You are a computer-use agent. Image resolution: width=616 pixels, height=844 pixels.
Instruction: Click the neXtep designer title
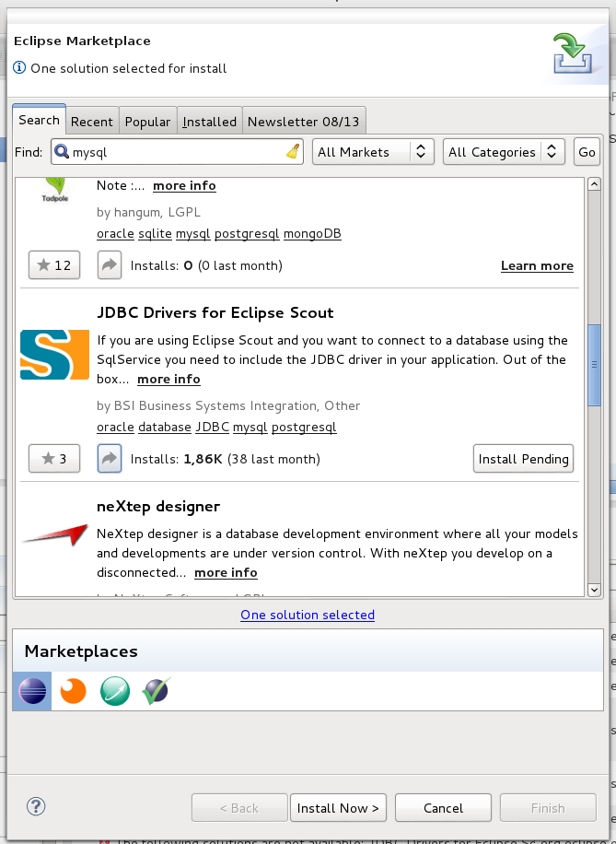point(158,507)
